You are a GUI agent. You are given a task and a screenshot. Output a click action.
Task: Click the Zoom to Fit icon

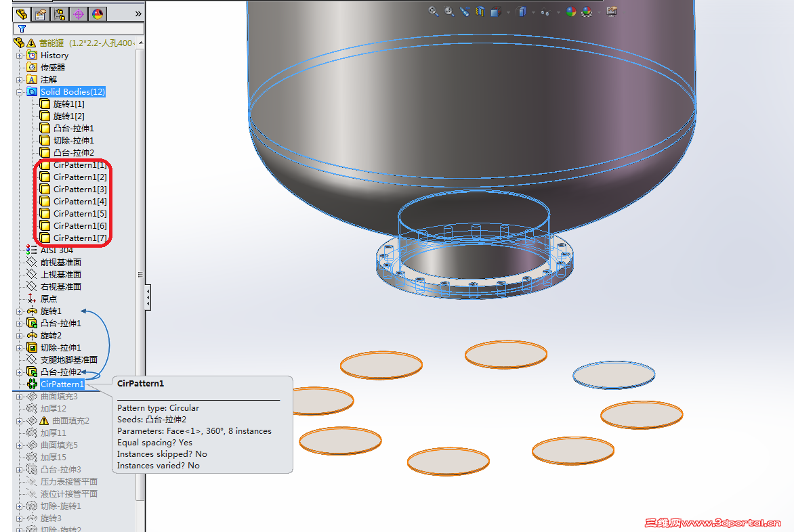[434, 11]
